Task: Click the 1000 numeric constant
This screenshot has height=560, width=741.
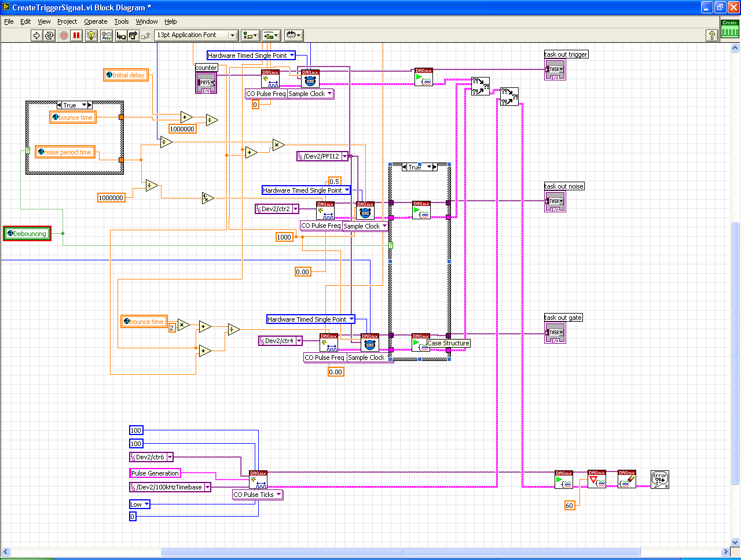Action: pyautogui.click(x=284, y=237)
